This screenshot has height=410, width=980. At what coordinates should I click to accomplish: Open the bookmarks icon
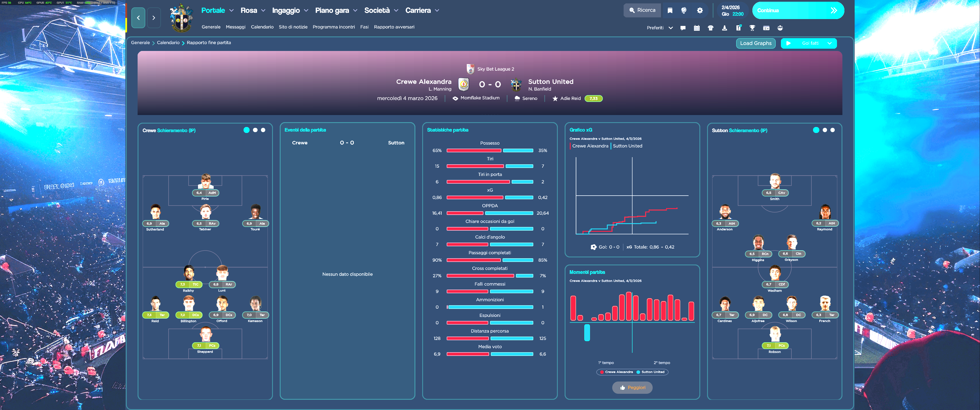point(670,10)
